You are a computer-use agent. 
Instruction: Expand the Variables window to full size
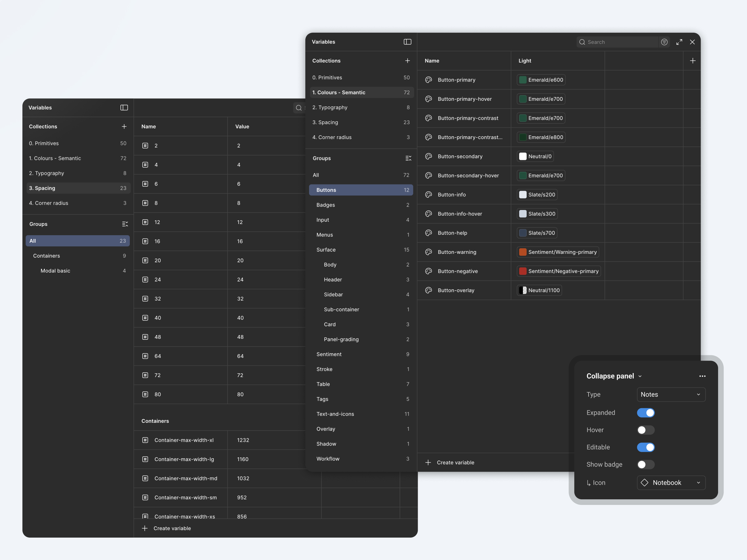point(679,42)
